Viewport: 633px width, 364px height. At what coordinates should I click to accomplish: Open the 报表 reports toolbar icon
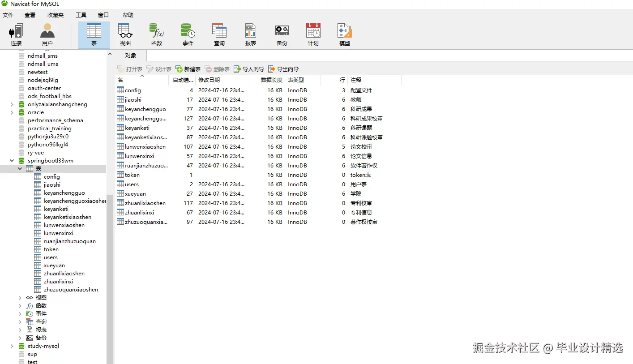(x=251, y=35)
